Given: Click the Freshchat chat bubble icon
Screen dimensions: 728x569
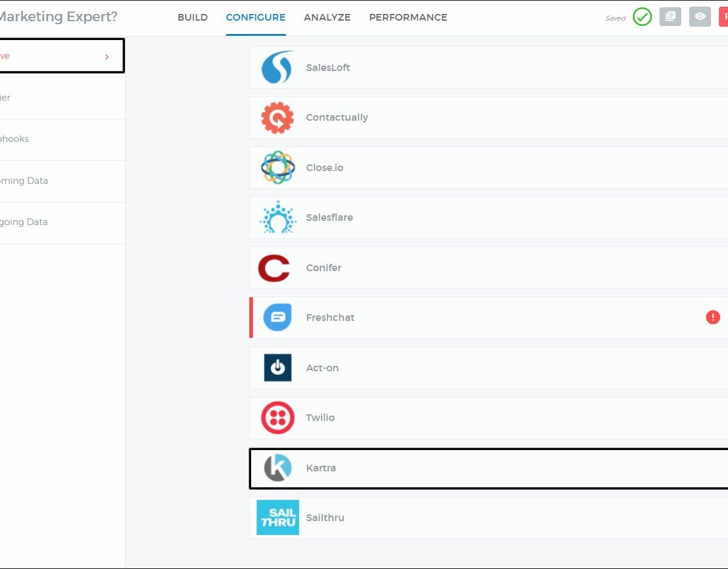Looking at the screenshot, I should [277, 317].
